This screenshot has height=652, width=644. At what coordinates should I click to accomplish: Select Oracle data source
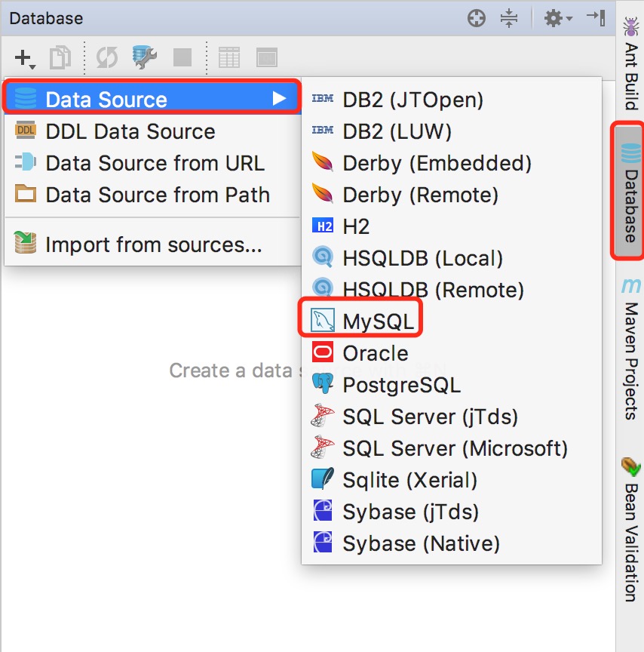click(x=451, y=353)
